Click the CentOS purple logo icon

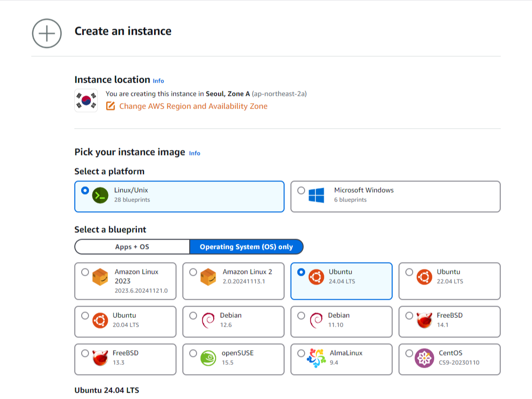tap(424, 358)
